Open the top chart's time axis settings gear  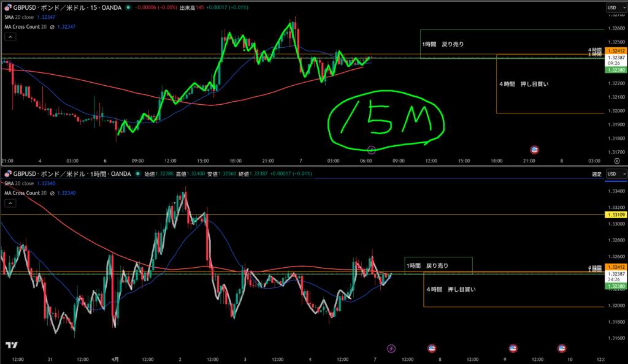(616, 161)
